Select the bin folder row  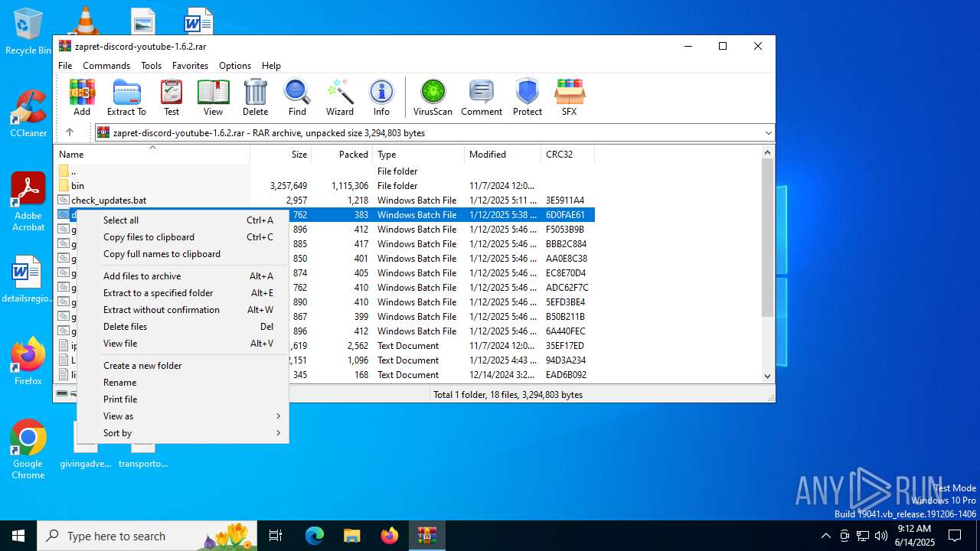tap(325, 186)
